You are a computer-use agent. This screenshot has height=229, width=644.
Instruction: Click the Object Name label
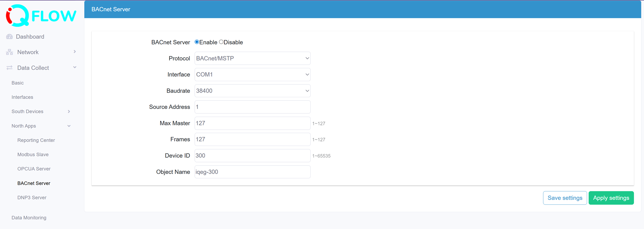coord(173,172)
